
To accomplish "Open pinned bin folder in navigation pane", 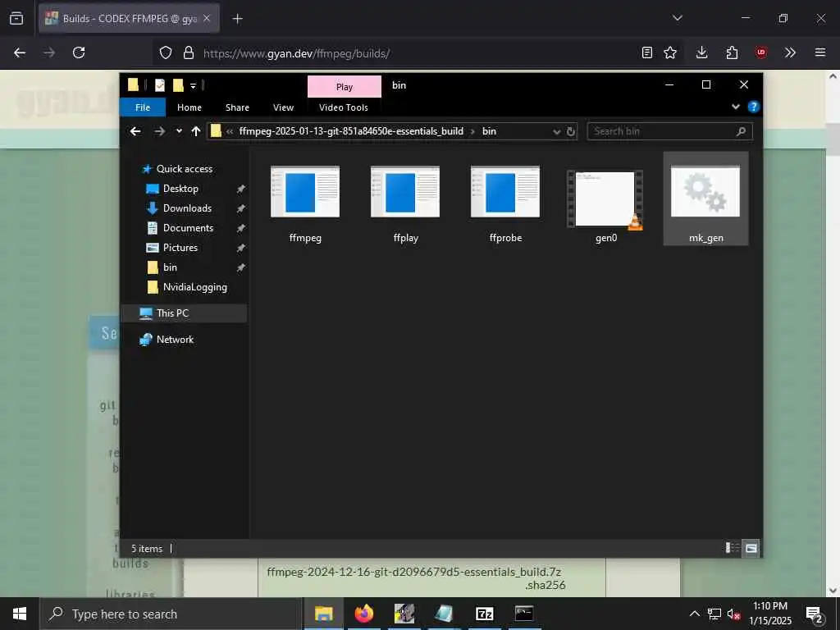I will [170, 267].
